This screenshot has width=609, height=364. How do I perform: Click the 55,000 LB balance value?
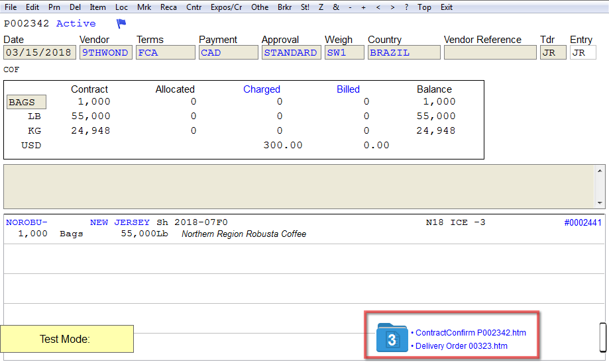[x=436, y=116]
